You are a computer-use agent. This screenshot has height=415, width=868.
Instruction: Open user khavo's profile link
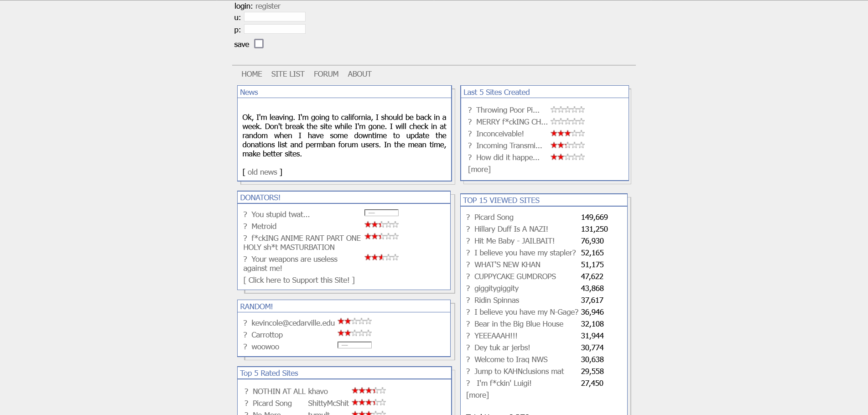tap(318, 391)
